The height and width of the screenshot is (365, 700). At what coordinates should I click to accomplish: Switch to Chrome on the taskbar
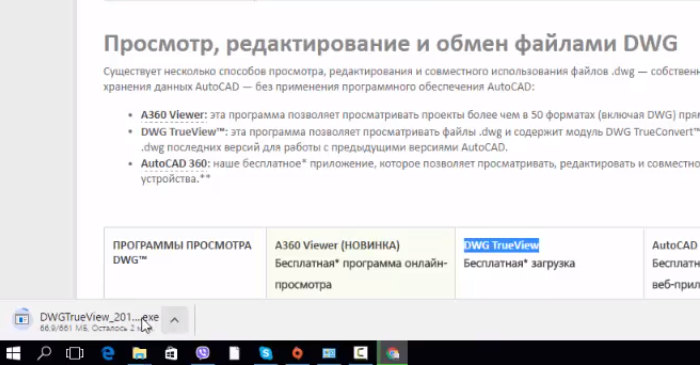click(x=392, y=353)
